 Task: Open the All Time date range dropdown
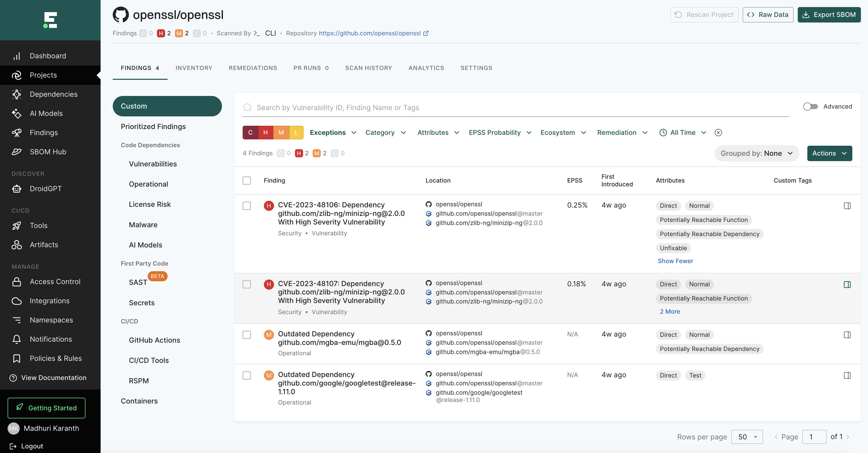pyautogui.click(x=683, y=133)
